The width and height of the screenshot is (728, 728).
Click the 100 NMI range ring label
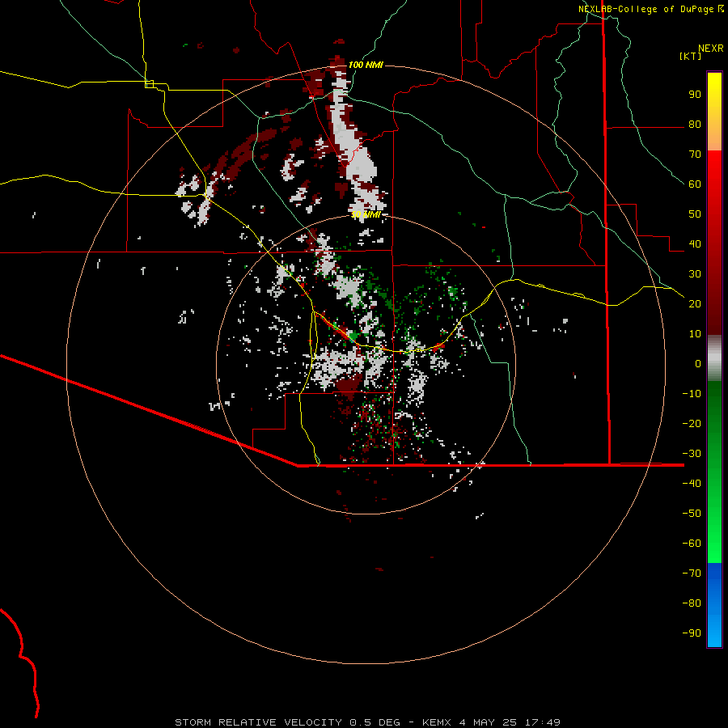click(366, 65)
